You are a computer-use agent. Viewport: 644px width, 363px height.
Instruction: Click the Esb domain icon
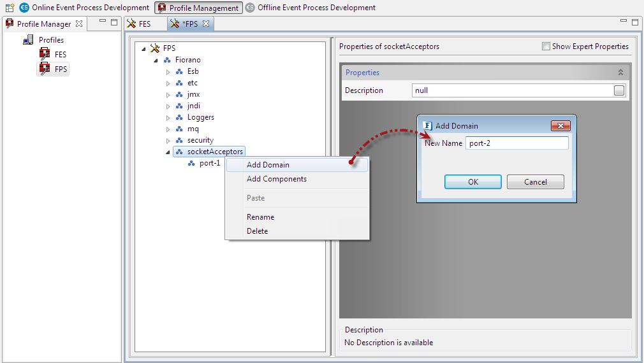179,71
